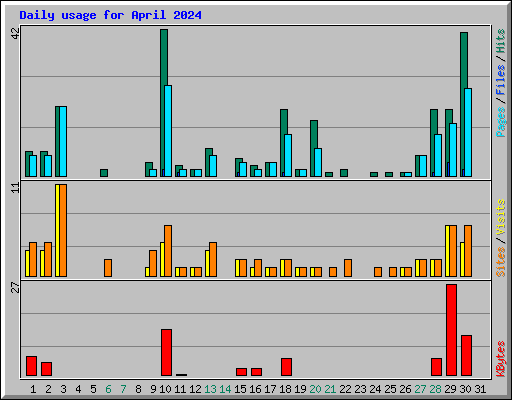This screenshot has height=400, width=512.
Task: Select the red KBytes bar on day 1
Action: click(x=31, y=366)
